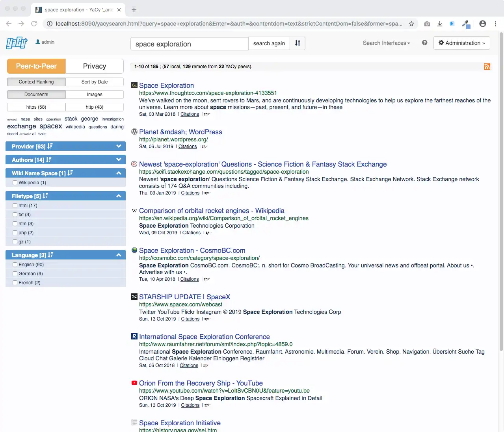Screen dimensions: 504x432
Task: Sort the Provider facet with its sort icon
Action: click(50, 146)
